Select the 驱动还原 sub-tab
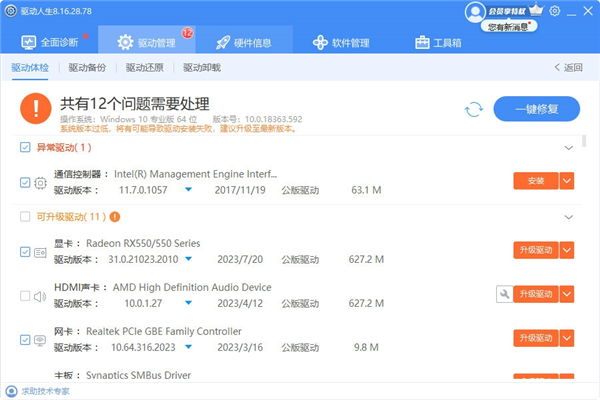The image size is (600, 400). 145,68
